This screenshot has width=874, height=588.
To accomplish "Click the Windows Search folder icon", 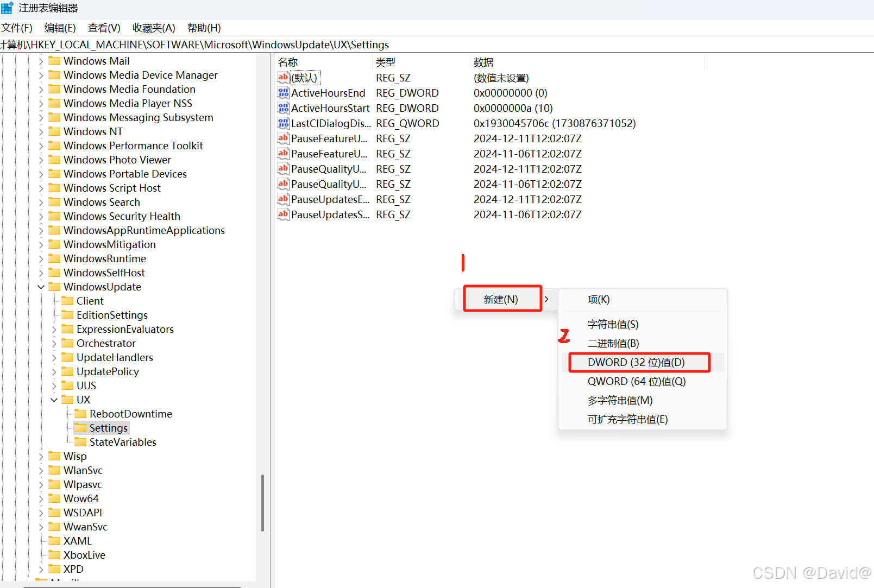I will coord(54,201).
